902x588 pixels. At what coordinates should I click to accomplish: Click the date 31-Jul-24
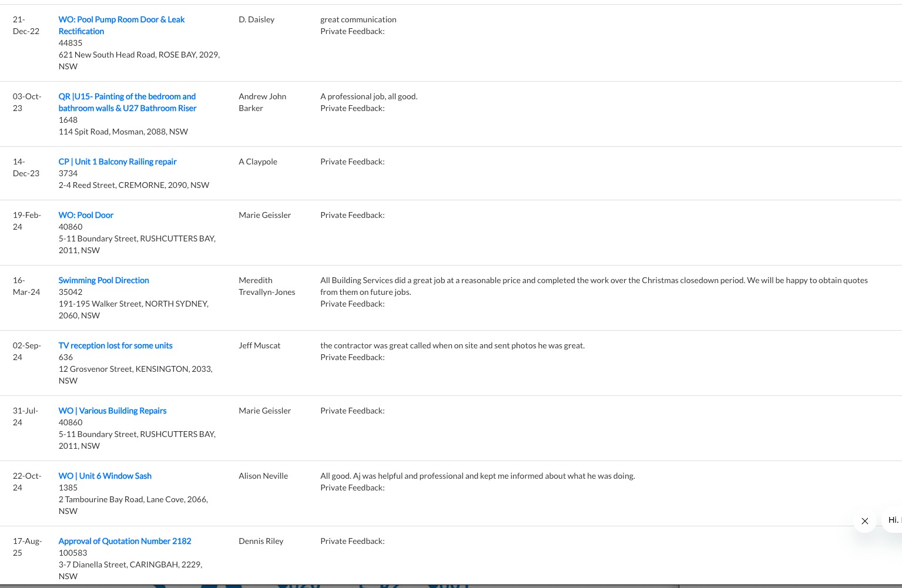(25, 416)
